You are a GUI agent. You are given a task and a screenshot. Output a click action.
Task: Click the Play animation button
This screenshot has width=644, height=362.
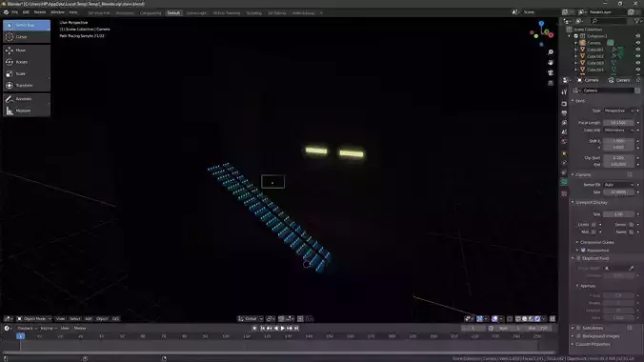[283, 329]
